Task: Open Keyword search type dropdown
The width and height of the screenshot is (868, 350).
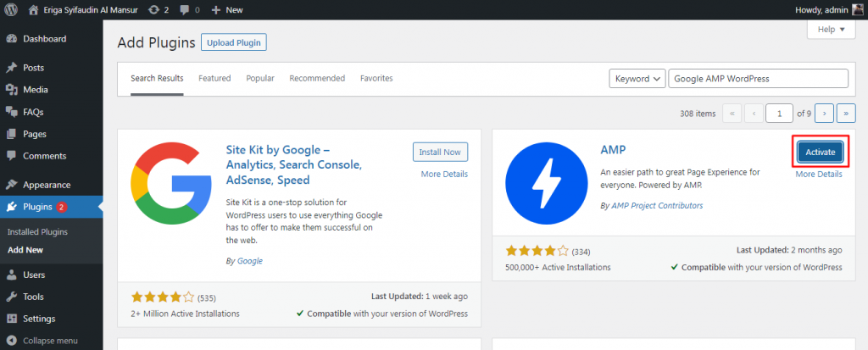Action: point(637,79)
